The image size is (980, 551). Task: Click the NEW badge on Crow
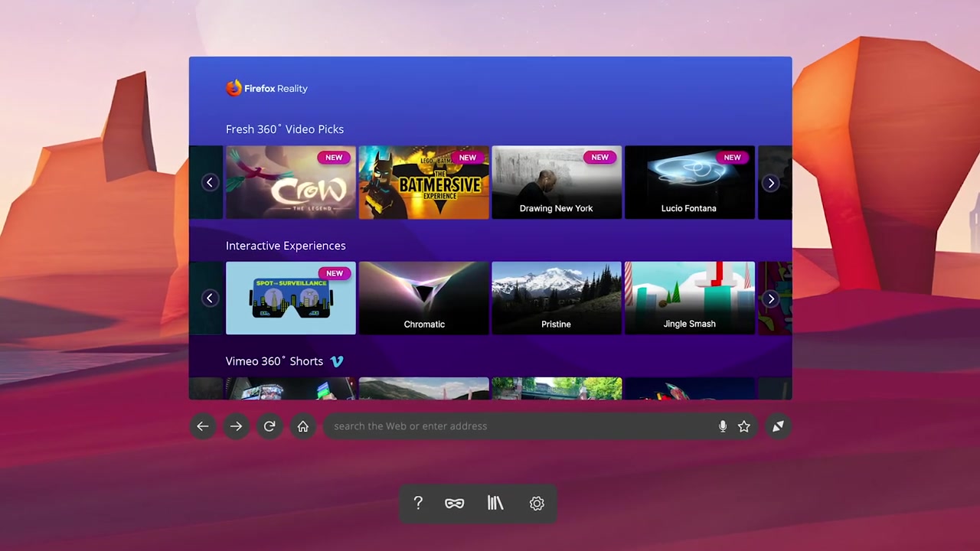tap(334, 158)
